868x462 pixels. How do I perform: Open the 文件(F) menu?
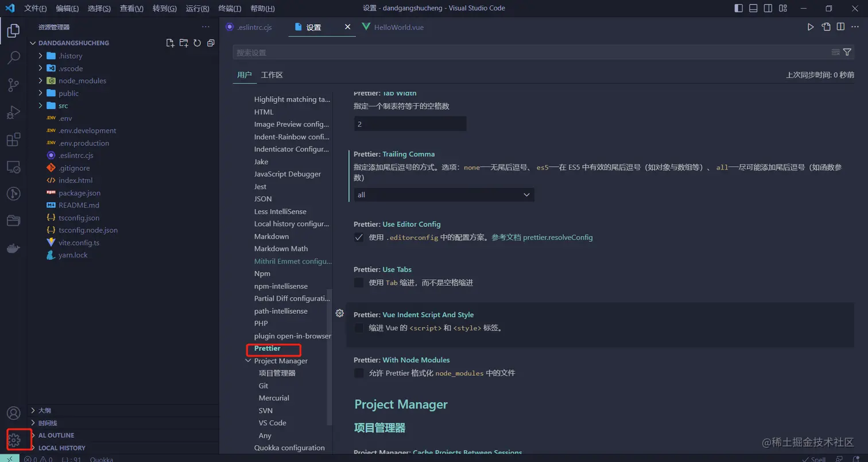coord(36,9)
